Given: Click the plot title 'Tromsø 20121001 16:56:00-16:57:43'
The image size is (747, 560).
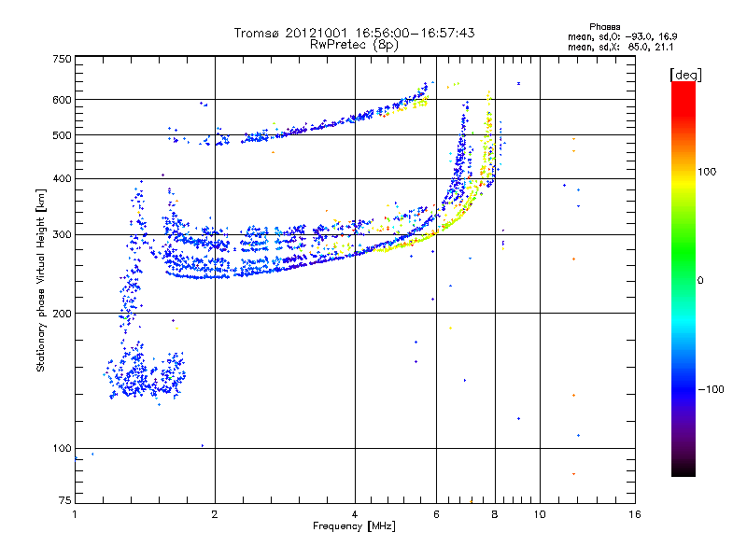Looking at the screenshot, I should (x=354, y=33).
